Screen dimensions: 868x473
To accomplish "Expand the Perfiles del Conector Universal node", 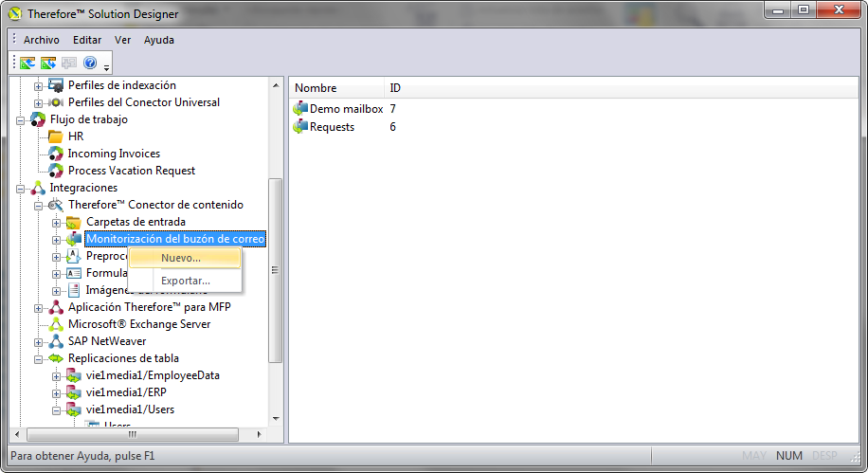I will [x=38, y=103].
